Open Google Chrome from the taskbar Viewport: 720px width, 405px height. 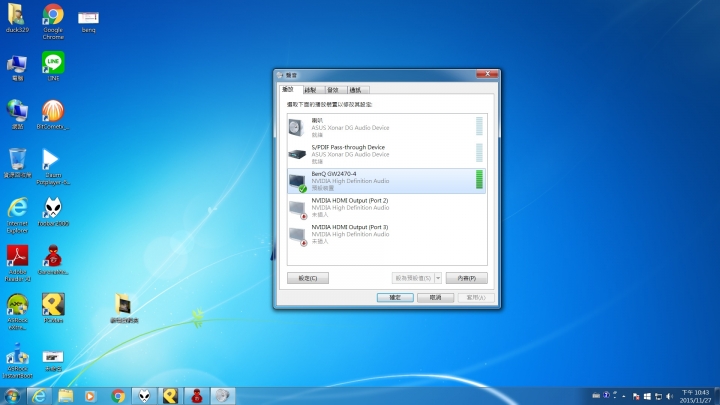[118, 396]
